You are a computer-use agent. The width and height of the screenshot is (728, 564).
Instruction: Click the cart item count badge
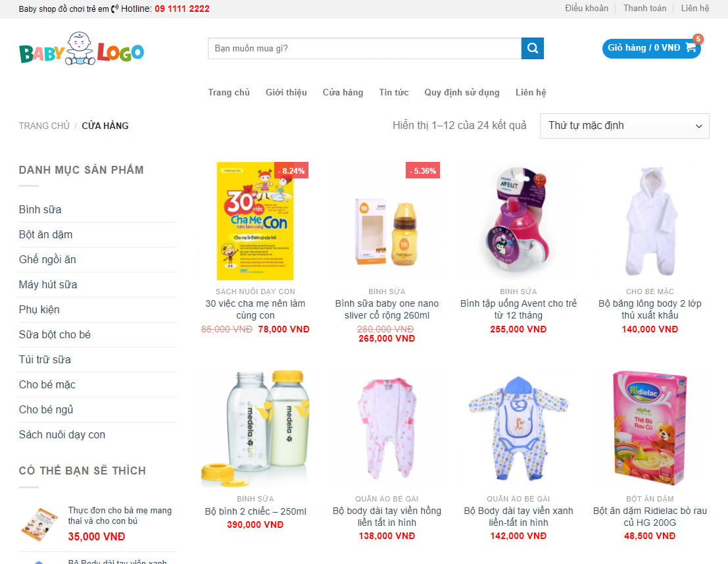pos(698,39)
